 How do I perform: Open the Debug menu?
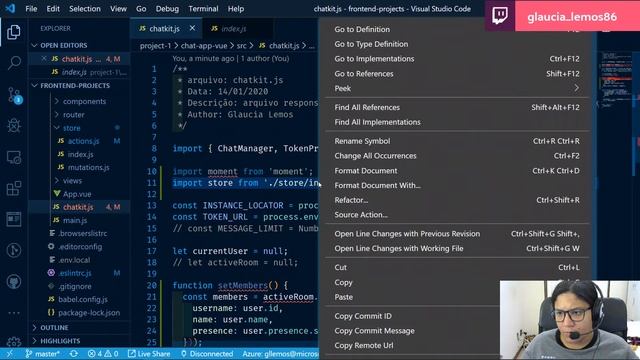(x=167, y=9)
